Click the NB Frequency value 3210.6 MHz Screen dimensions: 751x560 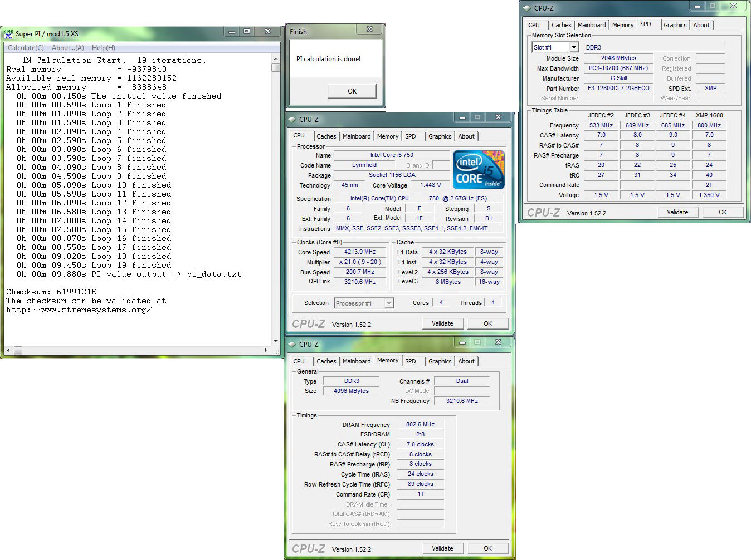[462, 401]
